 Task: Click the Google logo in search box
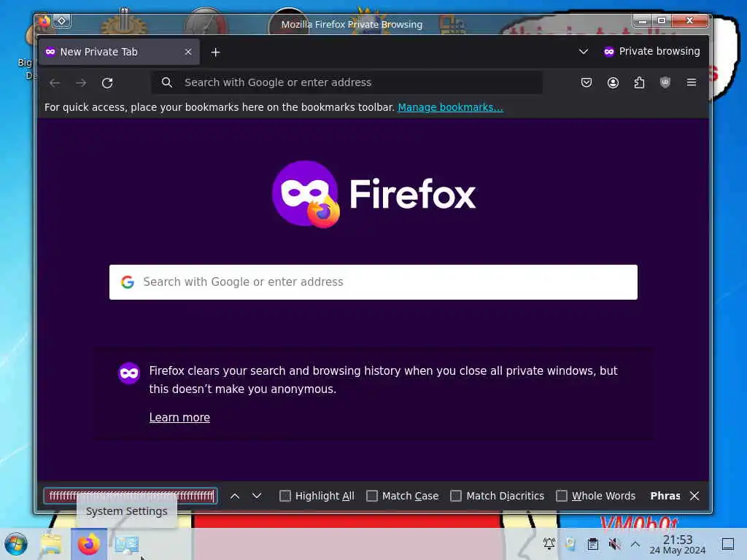pyautogui.click(x=127, y=282)
